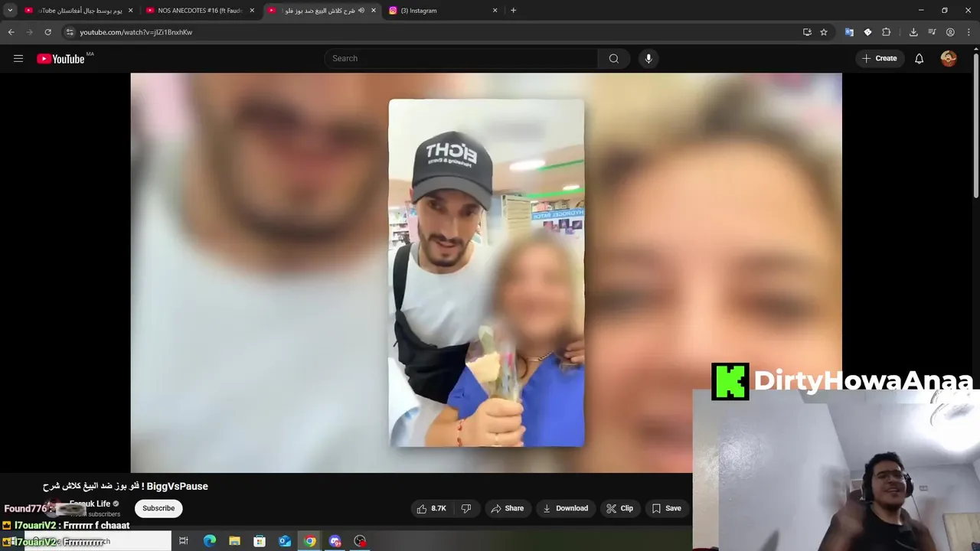Dislike the video with thumbs down
The image size is (980, 551).
click(x=465, y=508)
